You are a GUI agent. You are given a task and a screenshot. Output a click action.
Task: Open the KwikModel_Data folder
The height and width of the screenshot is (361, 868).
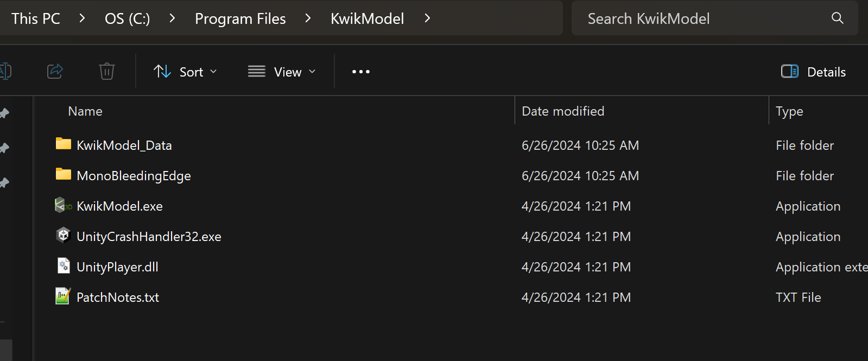pyautogui.click(x=124, y=145)
